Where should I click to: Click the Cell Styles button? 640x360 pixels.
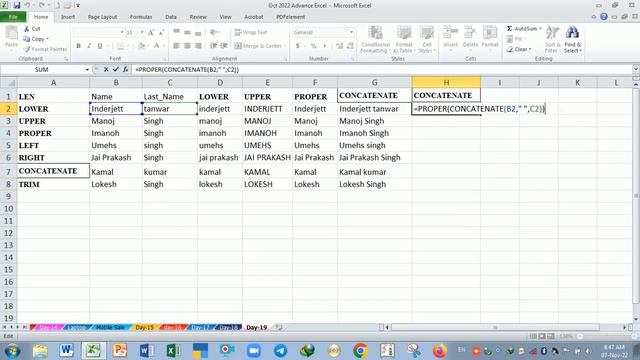click(x=427, y=40)
